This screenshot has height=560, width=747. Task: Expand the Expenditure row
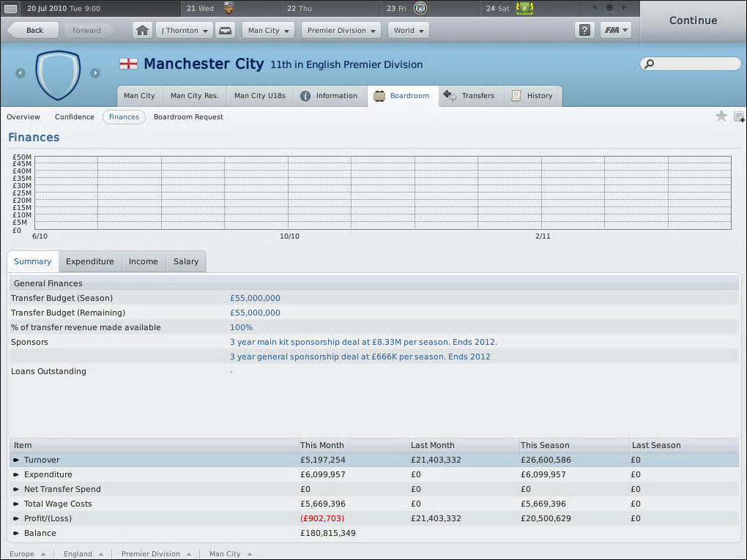coord(16,475)
